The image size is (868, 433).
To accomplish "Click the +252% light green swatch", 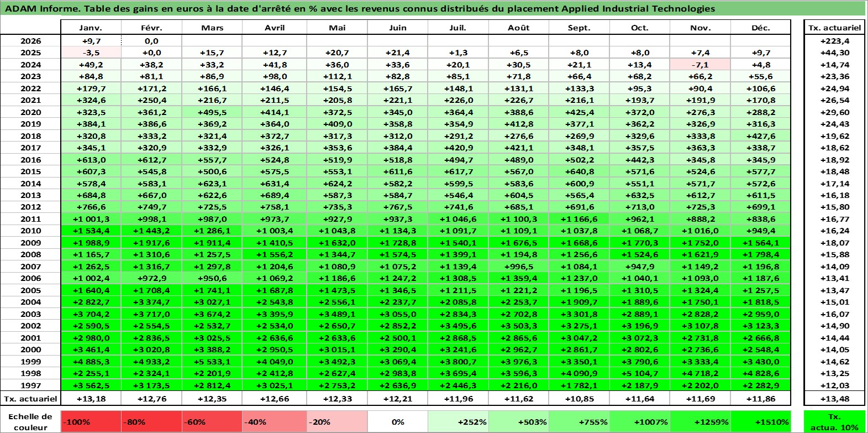I will point(458,421).
